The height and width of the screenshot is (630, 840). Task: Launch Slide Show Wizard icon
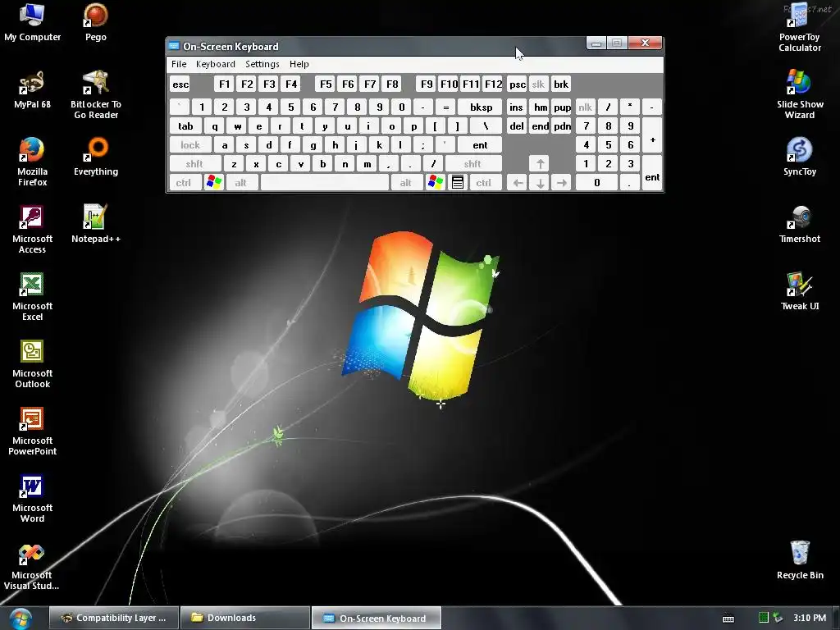(799, 95)
